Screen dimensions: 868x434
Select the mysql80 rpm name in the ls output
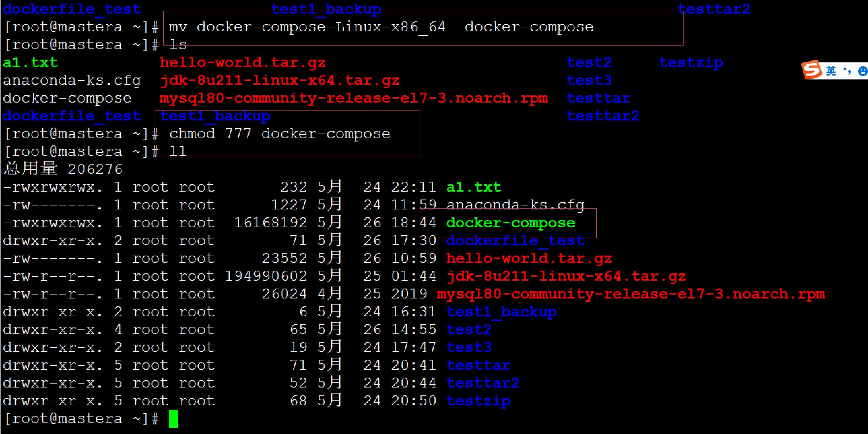pyautogui.click(x=353, y=98)
